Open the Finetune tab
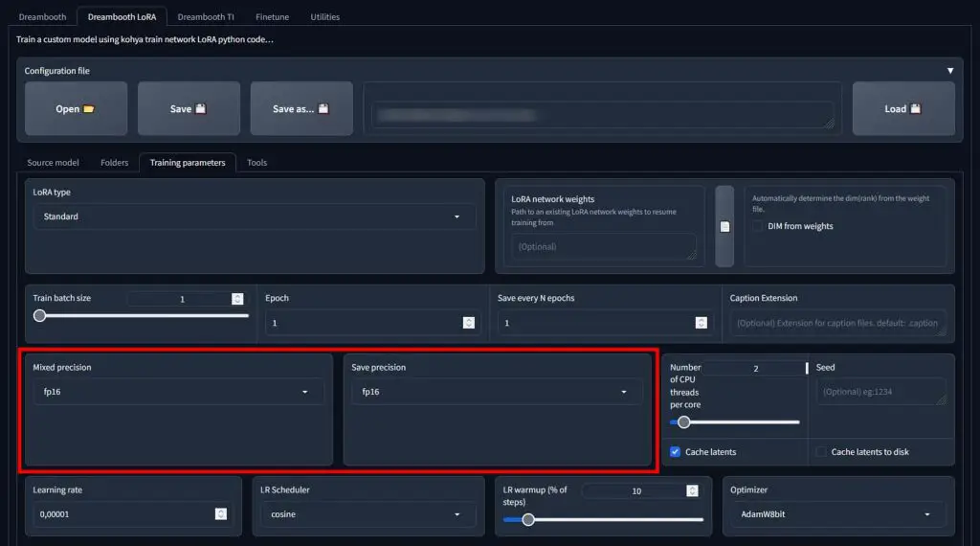Viewport: 980px width, 546px height. click(x=272, y=17)
